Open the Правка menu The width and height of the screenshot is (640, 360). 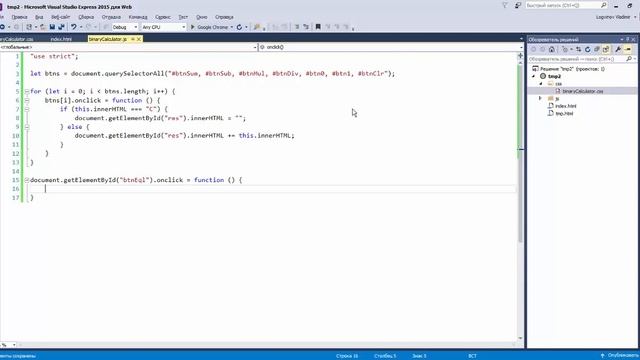click(x=19, y=17)
